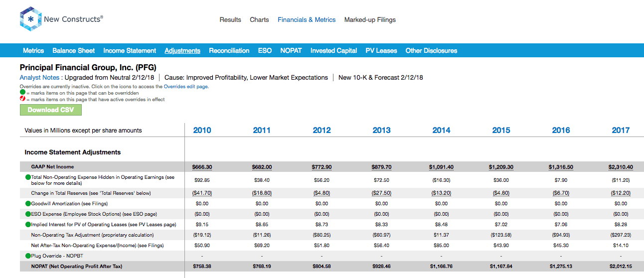Image resolution: width=644 pixels, height=278 pixels.
Task: Click Change in Total Reserves value ($41.70)
Action: 202,193
